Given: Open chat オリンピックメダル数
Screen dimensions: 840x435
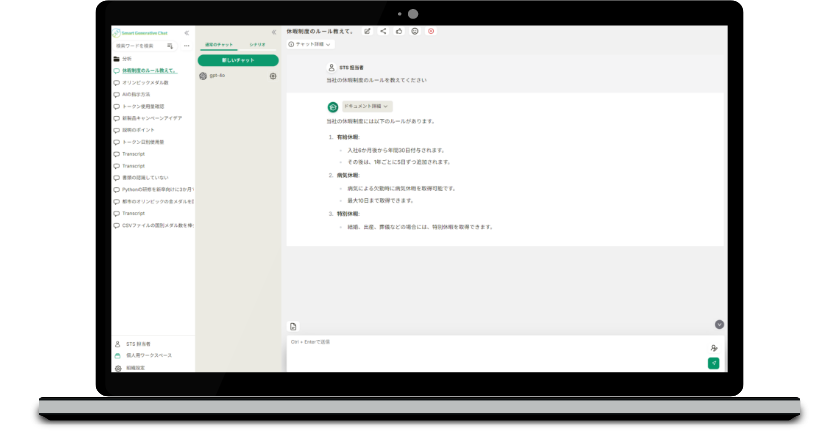Looking at the screenshot, I should [x=141, y=83].
